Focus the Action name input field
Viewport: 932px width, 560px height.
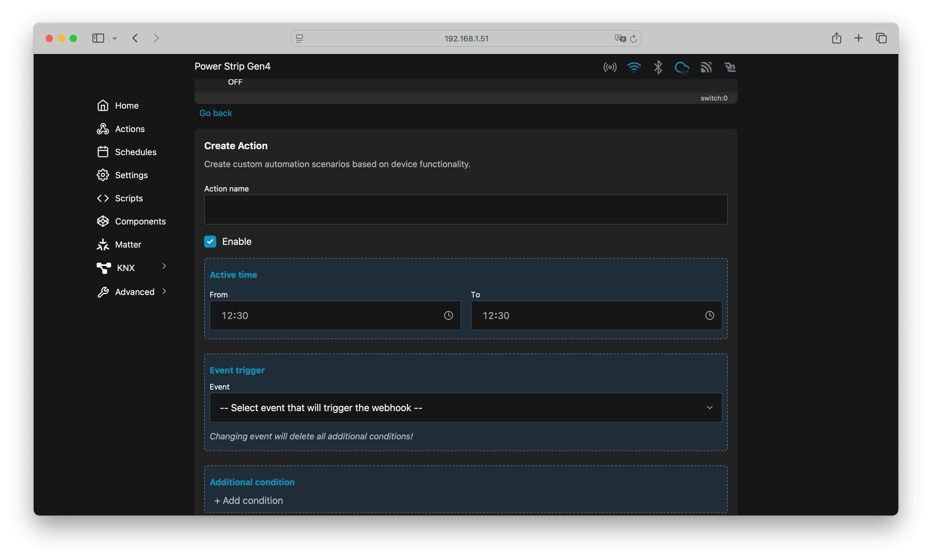(465, 209)
